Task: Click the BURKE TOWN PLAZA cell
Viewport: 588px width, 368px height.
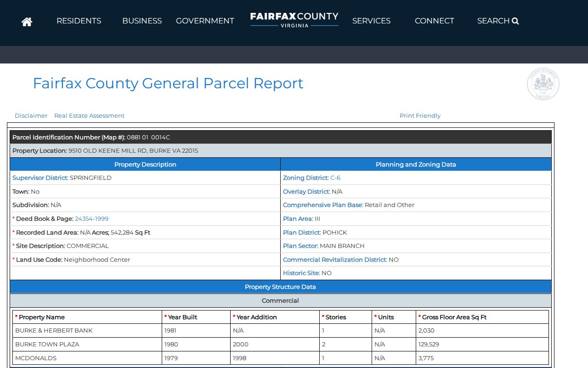Action: point(87,344)
